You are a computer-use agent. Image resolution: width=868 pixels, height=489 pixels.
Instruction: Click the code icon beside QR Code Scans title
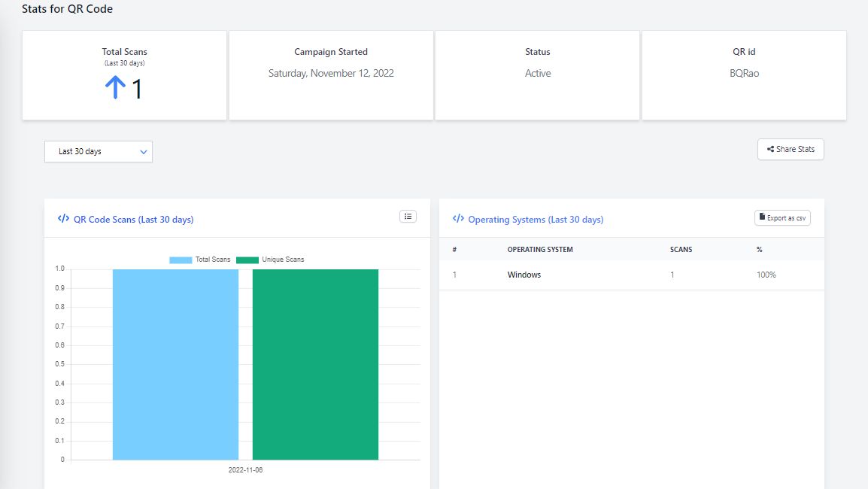pos(63,219)
